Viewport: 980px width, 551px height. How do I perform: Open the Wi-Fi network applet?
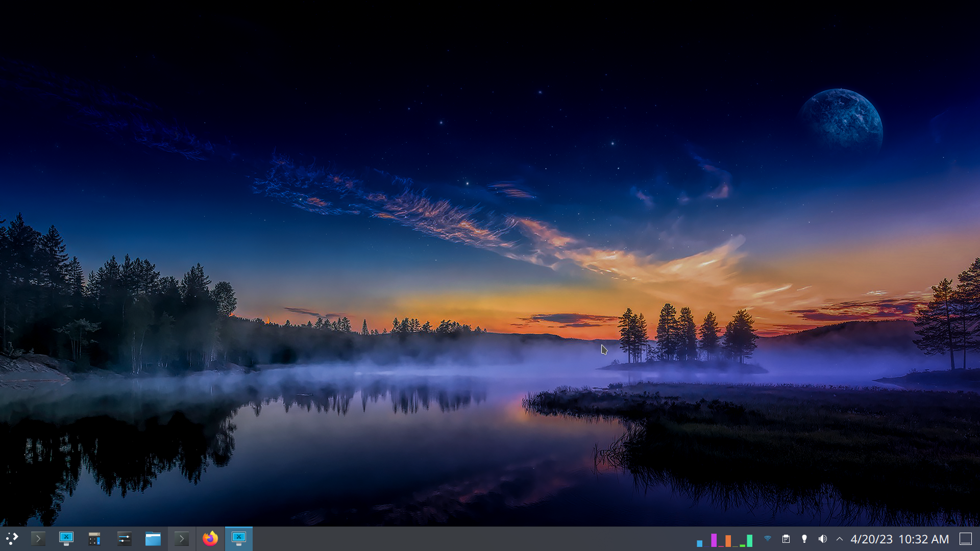[768, 539]
